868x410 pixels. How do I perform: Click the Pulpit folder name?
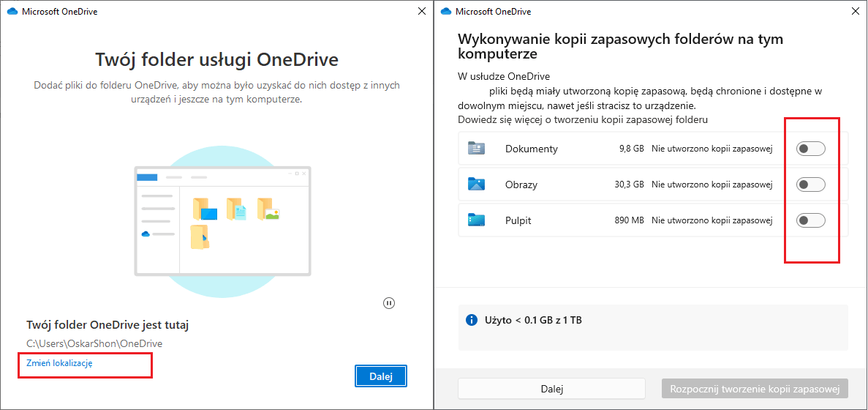[x=518, y=220]
